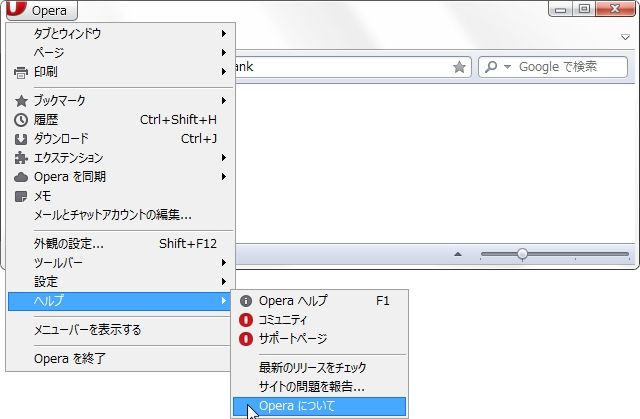640x419 pixels.
Task: Expand the 設定 submenu arrow
Action: pos(224,282)
